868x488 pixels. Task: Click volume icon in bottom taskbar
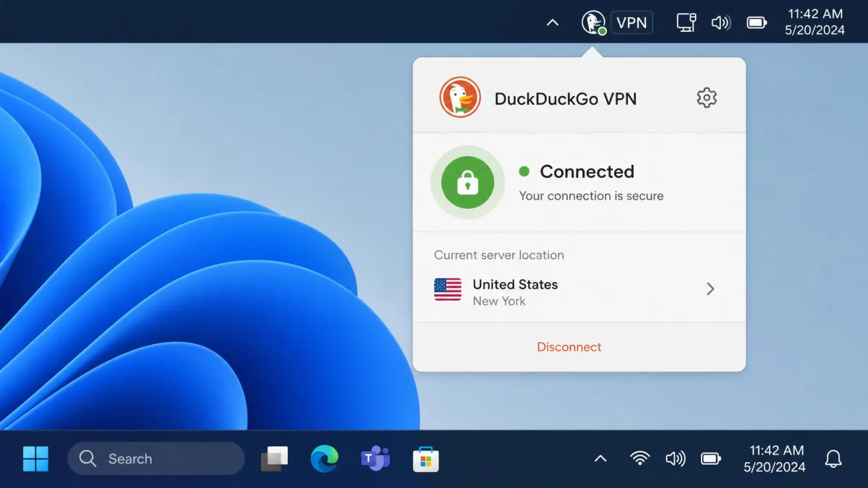coord(675,458)
